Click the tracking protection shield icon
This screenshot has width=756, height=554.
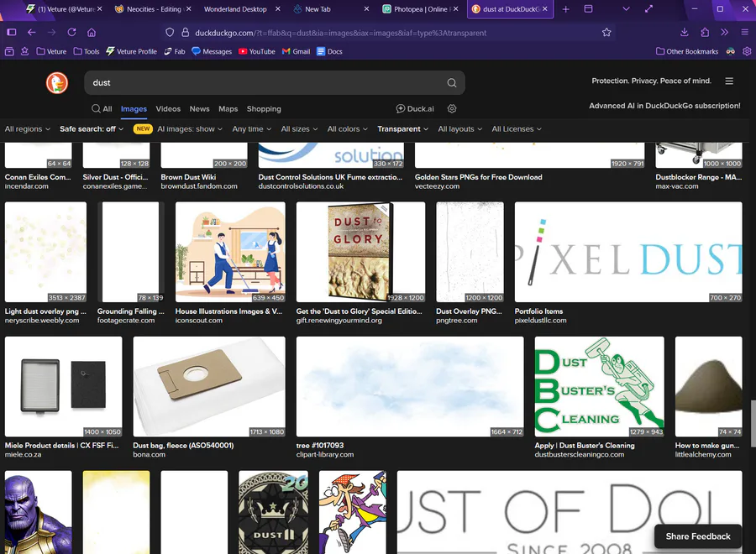pos(170,32)
